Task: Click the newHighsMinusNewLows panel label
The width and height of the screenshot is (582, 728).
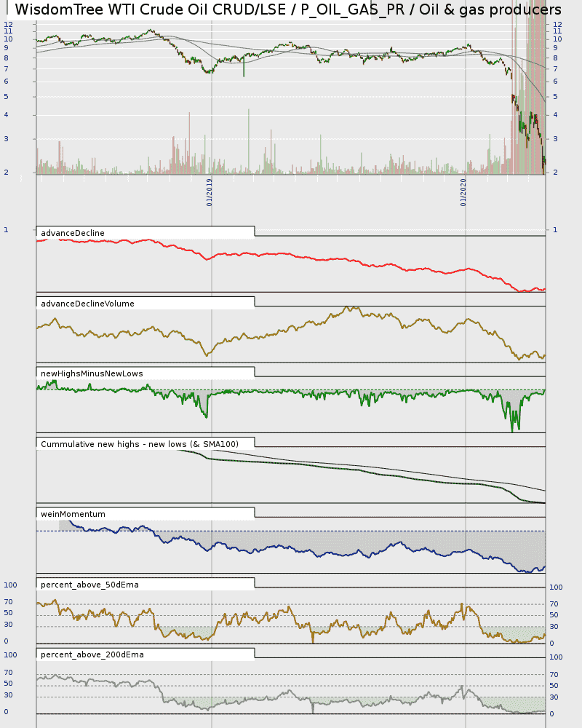Action: 92,373
